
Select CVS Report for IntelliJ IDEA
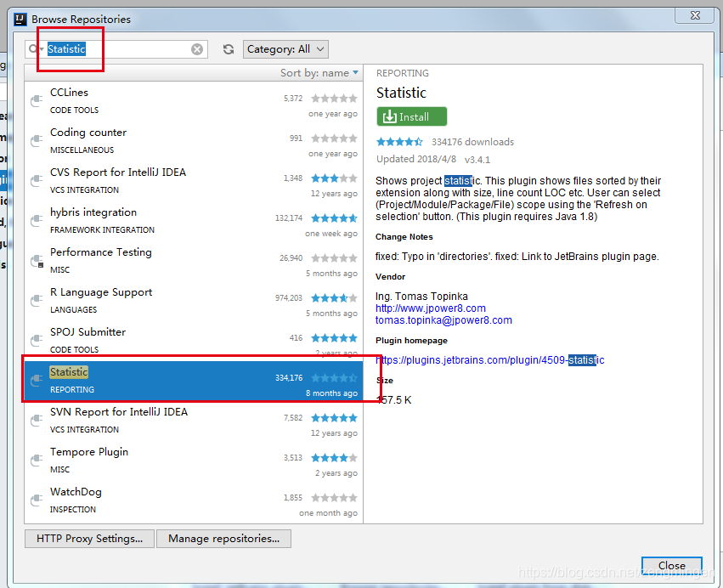coord(194,181)
